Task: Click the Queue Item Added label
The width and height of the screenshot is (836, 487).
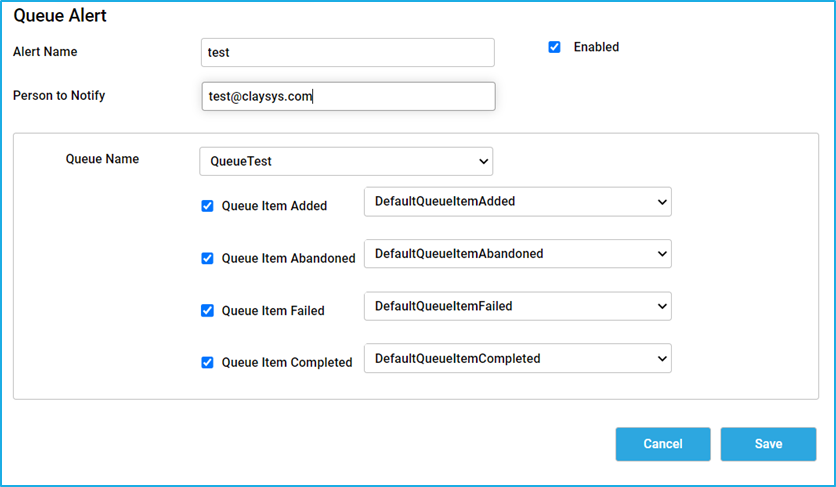Action: (x=274, y=206)
